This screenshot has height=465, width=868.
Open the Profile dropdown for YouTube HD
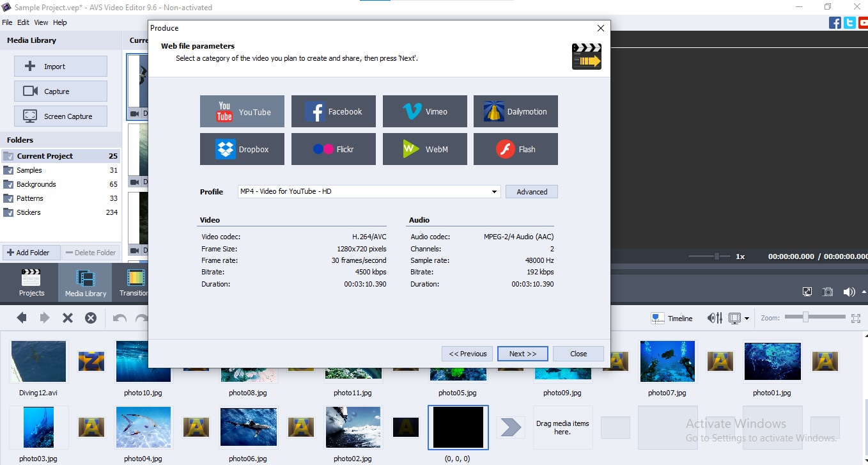[x=369, y=191]
